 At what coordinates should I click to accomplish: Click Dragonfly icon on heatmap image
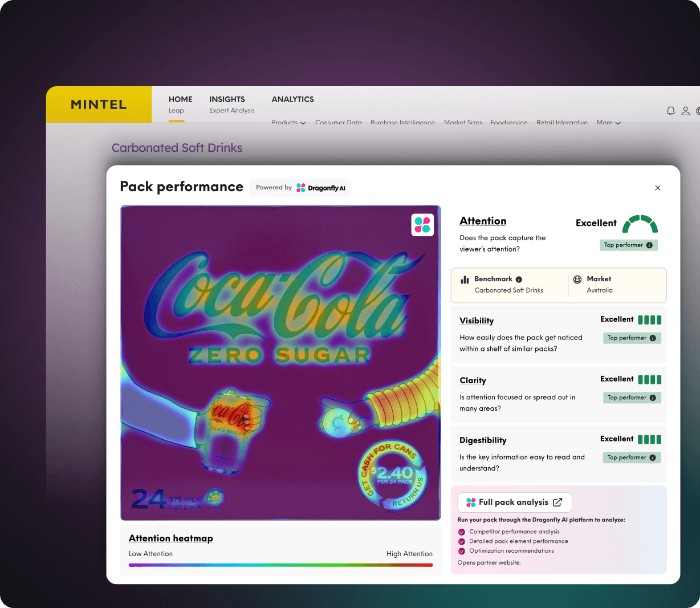click(x=422, y=225)
